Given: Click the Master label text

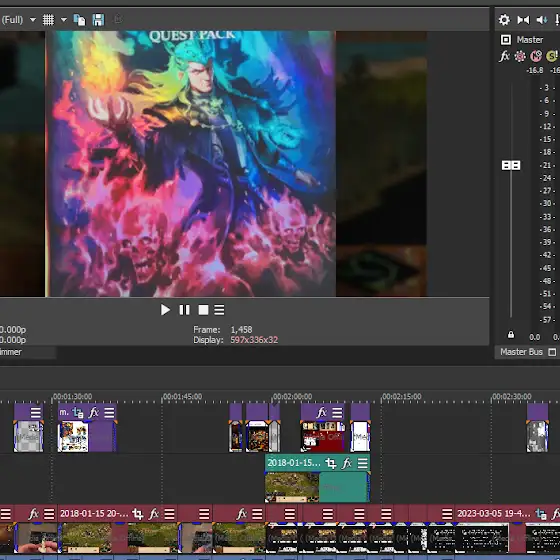Looking at the screenshot, I should point(530,40).
